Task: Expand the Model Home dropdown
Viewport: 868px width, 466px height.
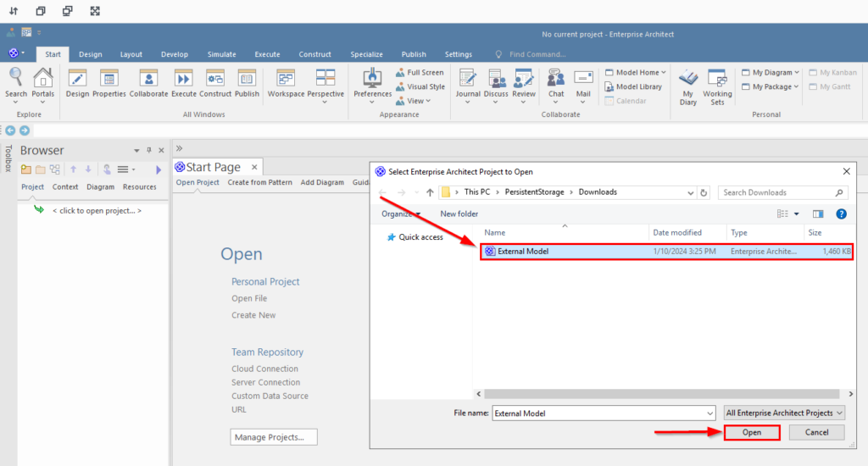Action: [x=636, y=73]
